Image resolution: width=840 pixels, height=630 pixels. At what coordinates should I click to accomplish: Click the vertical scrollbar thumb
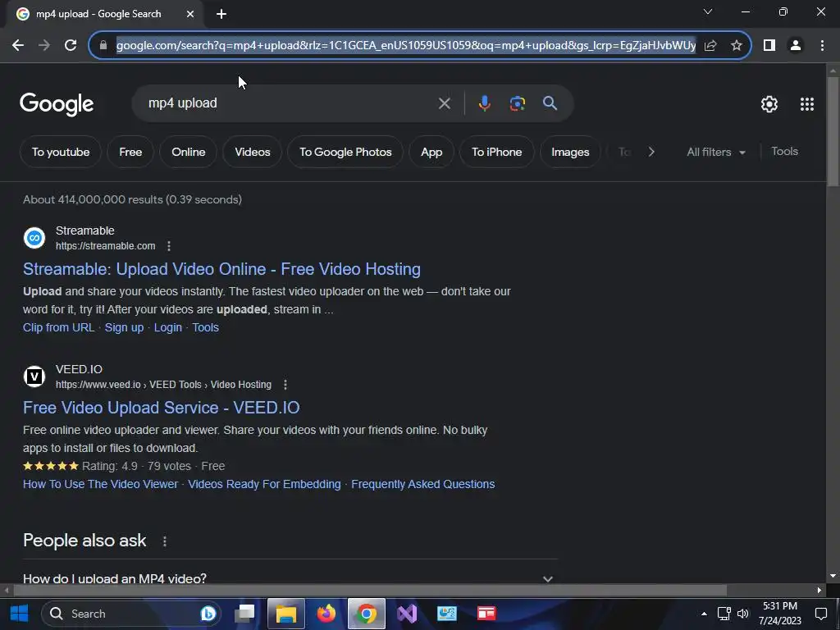(x=833, y=132)
